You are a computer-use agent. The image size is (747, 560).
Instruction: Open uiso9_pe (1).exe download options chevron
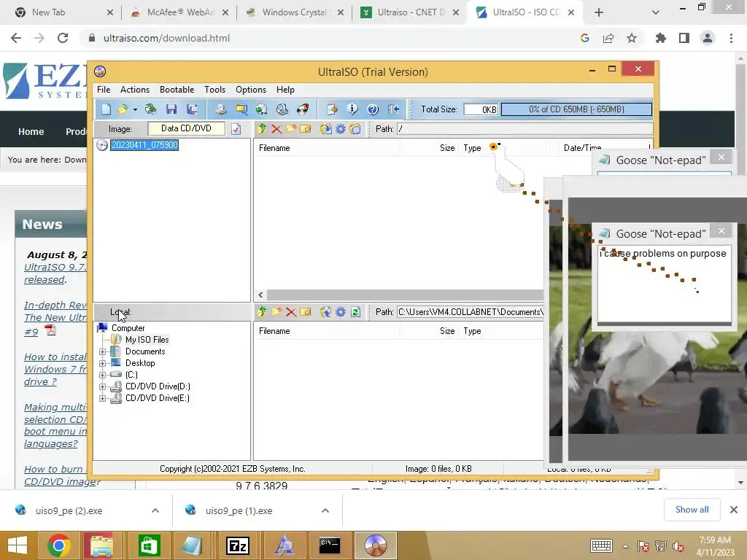tap(325, 510)
